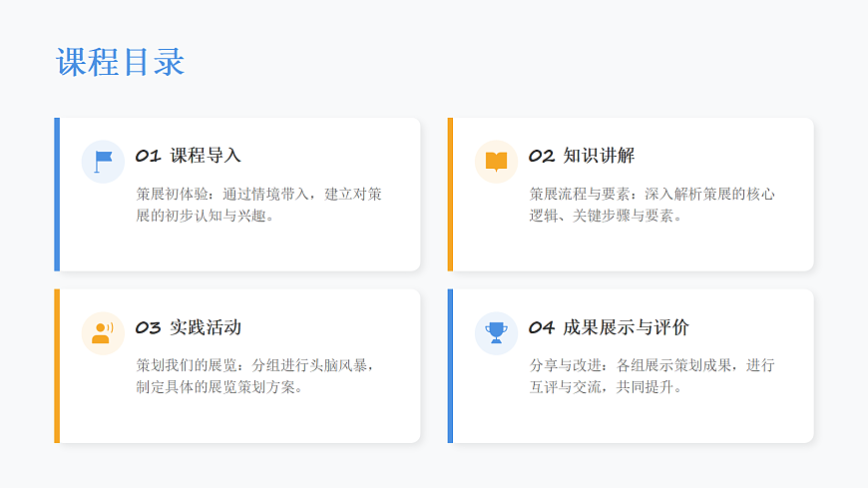Click orange accent bar of 知识讲解 card
The width and height of the screenshot is (868, 488).
450,195
